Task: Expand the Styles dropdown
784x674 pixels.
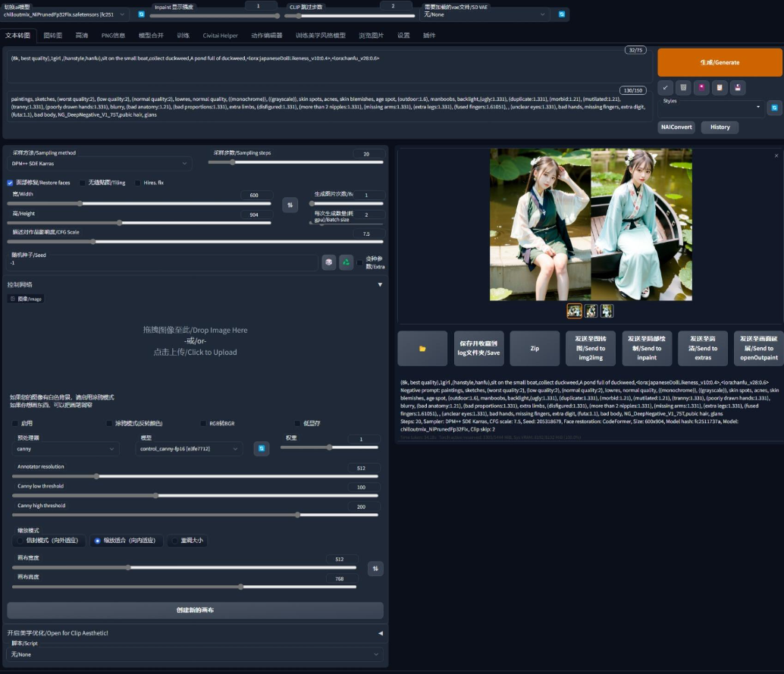Action: [710, 108]
